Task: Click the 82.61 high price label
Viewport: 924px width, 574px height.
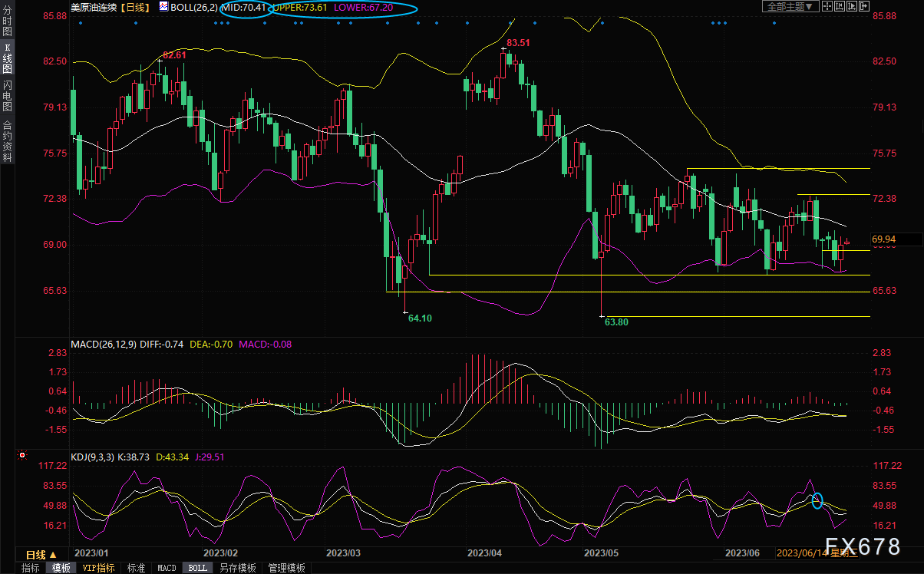Action: point(174,55)
